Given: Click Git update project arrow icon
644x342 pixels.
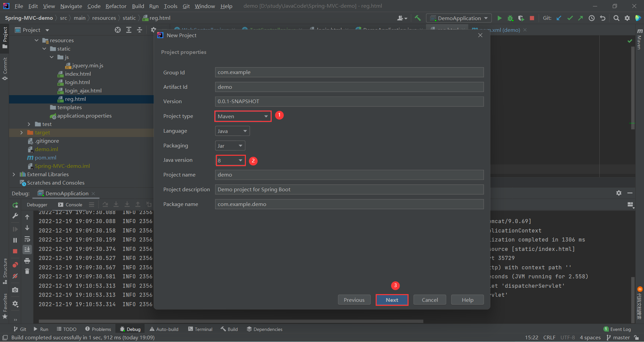Looking at the screenshot, I should pyautogui.click(x=559, y=18).
